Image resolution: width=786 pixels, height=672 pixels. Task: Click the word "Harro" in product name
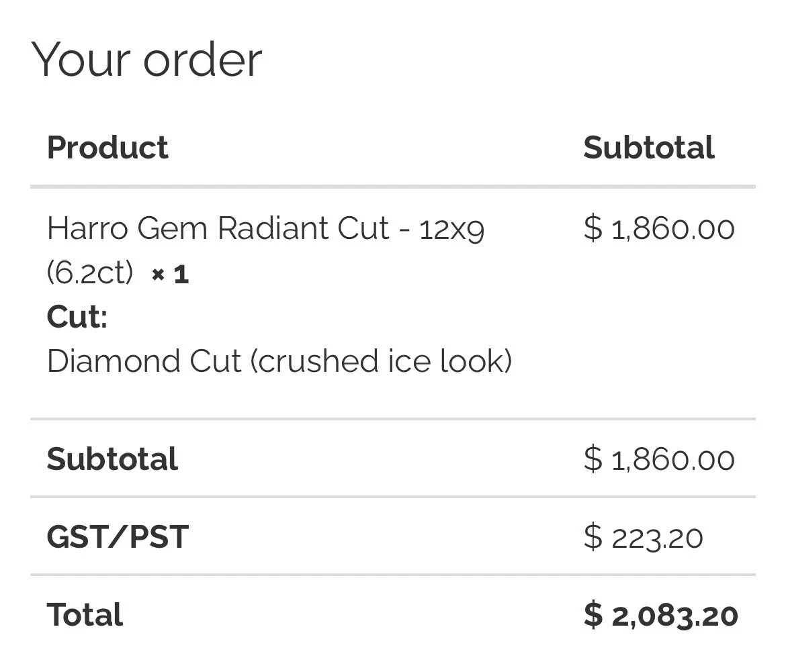click(x=86, y=228)
